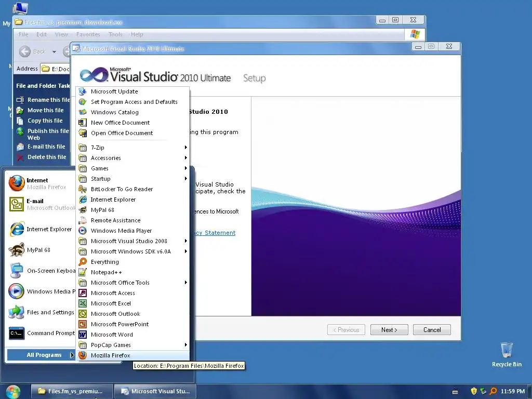Viewport: 532px width, 399px height.
Task: Click Open Office Document icon
Action: tap(83, 133)
